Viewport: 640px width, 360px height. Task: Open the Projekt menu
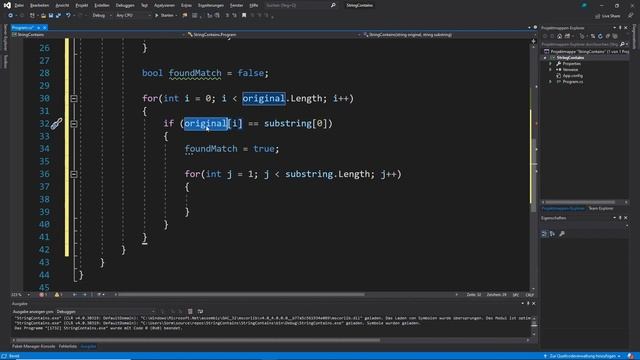point(82,5)
